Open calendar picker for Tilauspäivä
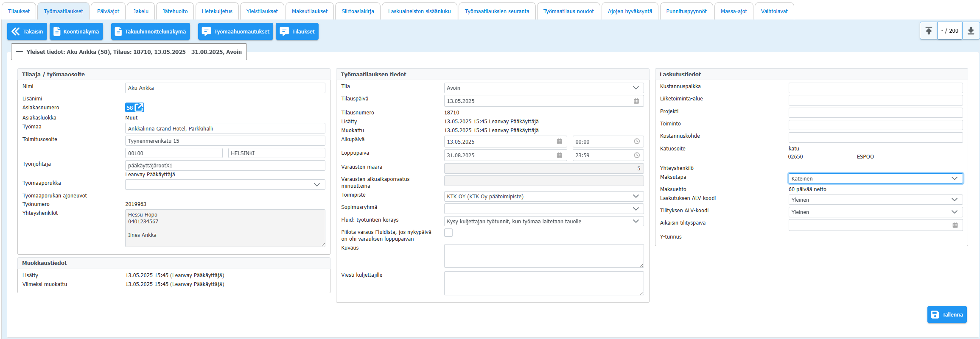The image size is (980, 339). 636,101
